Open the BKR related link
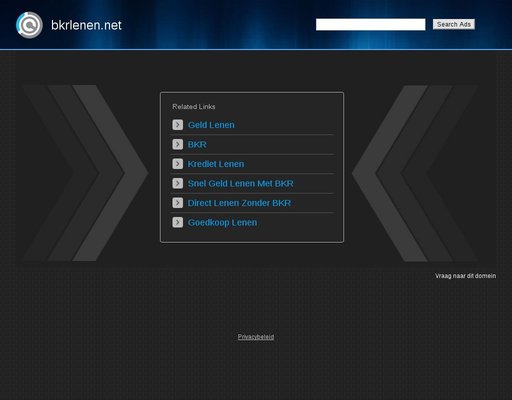 [197, 145]
